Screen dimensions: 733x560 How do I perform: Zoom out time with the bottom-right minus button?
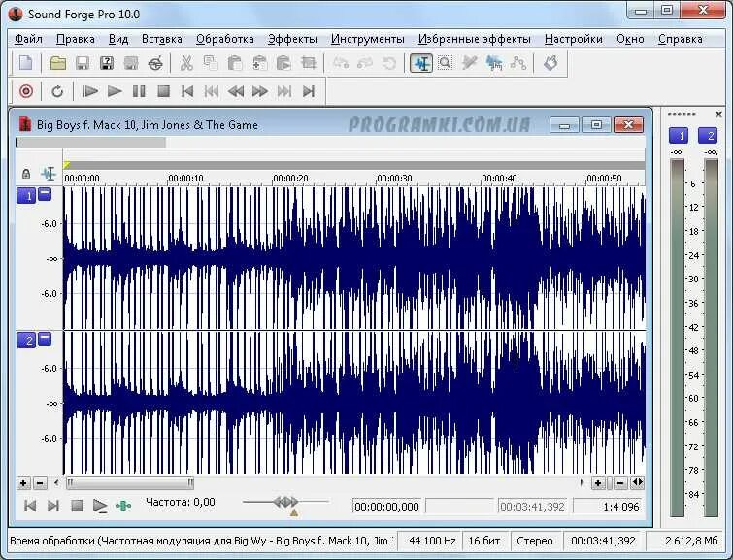pyautogui.click(x=620, y=483)
